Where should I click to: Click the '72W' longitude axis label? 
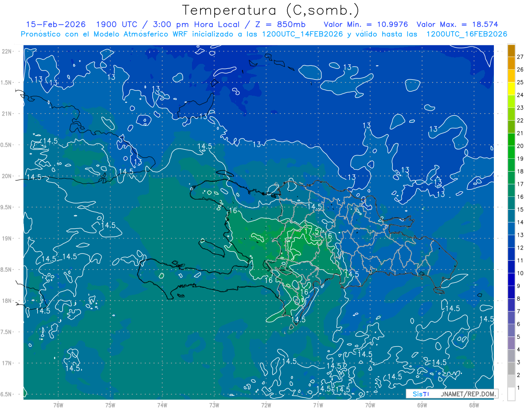(x=266, y=405)
